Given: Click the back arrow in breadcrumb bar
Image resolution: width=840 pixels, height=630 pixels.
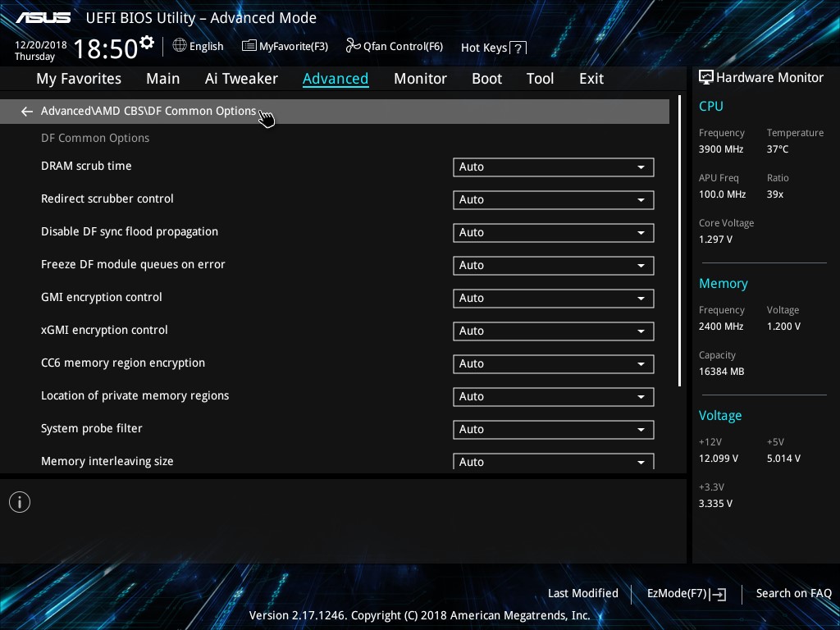Looking at the screenshot, I should (x=26, y=112).
